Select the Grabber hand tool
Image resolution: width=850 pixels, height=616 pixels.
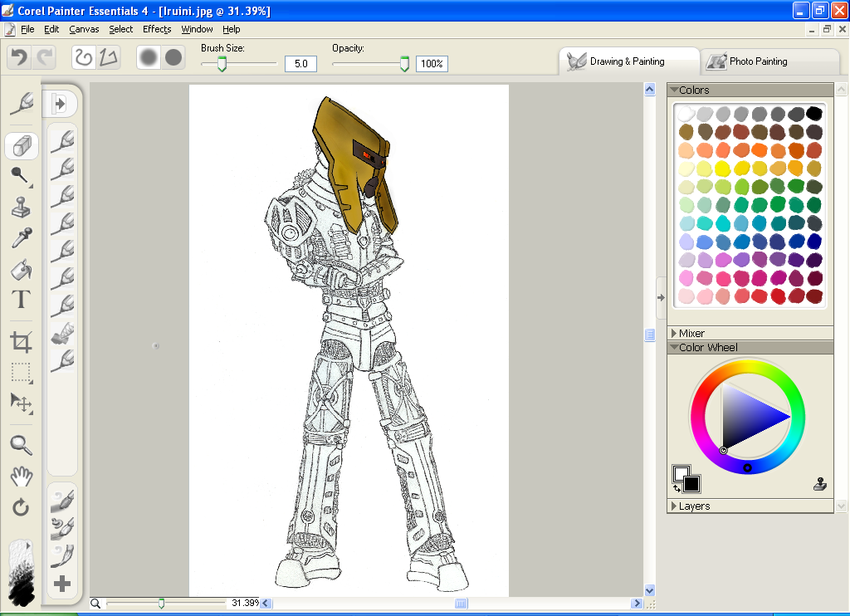[21, 476]
